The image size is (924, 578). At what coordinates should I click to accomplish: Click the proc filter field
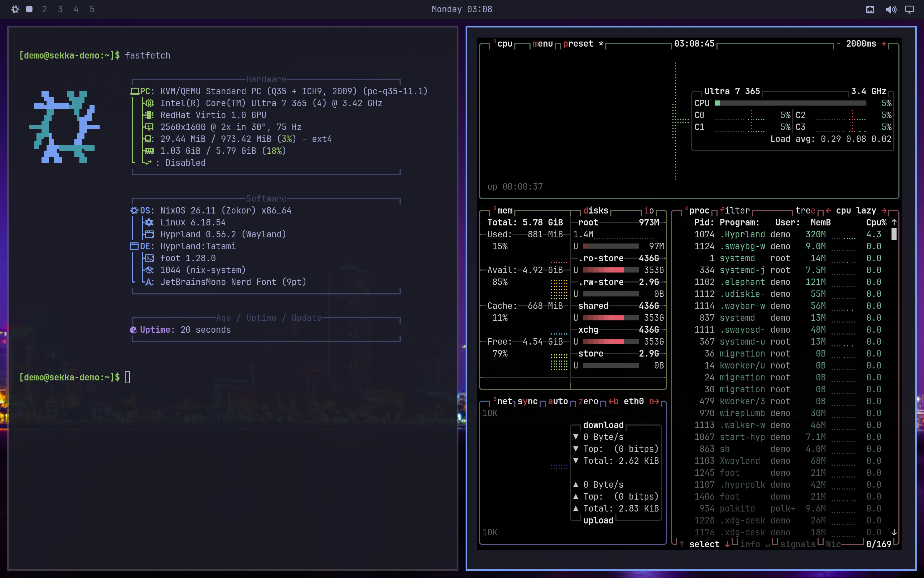735,211
